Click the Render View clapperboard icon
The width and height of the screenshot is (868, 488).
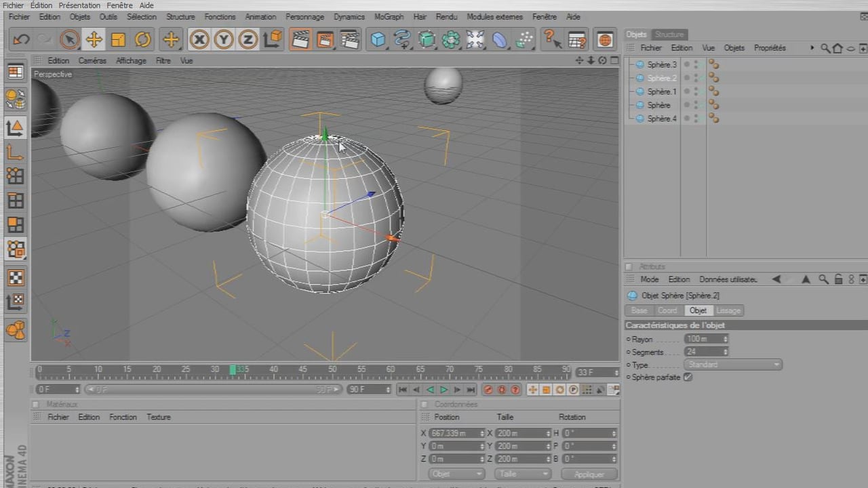point(300,40)
